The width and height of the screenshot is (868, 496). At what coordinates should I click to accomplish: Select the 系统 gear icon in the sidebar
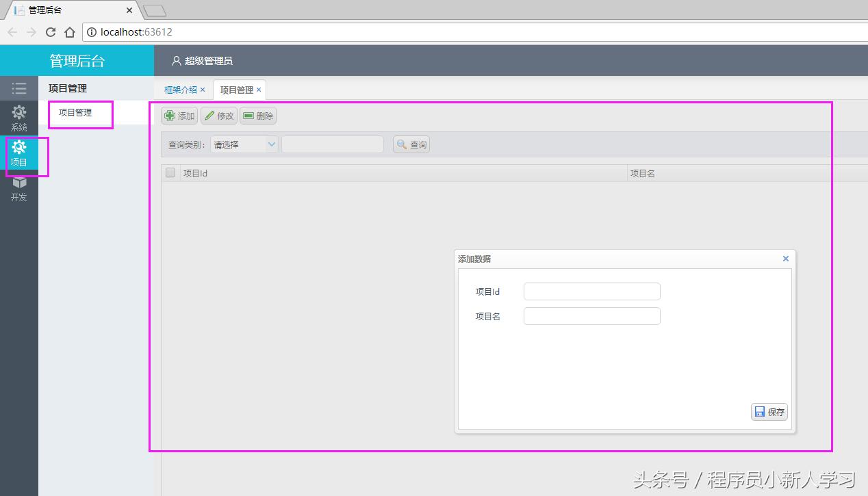(19, 112)
